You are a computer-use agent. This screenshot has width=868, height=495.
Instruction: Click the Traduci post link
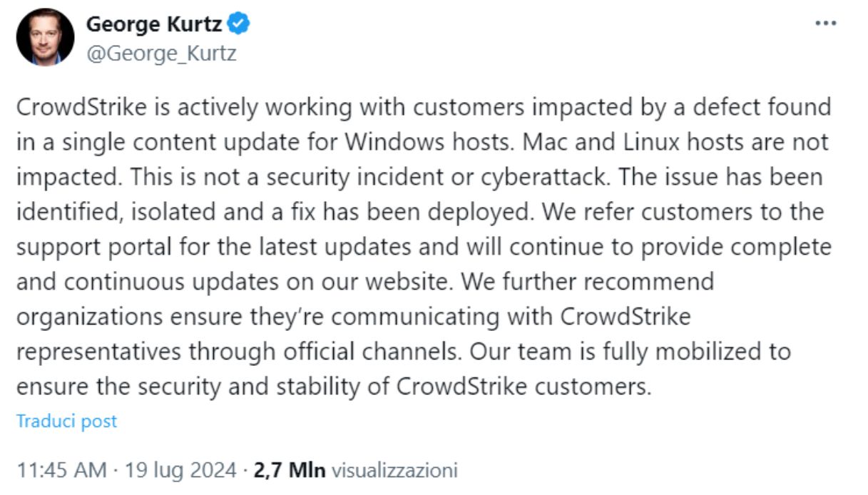coord(66,421)
